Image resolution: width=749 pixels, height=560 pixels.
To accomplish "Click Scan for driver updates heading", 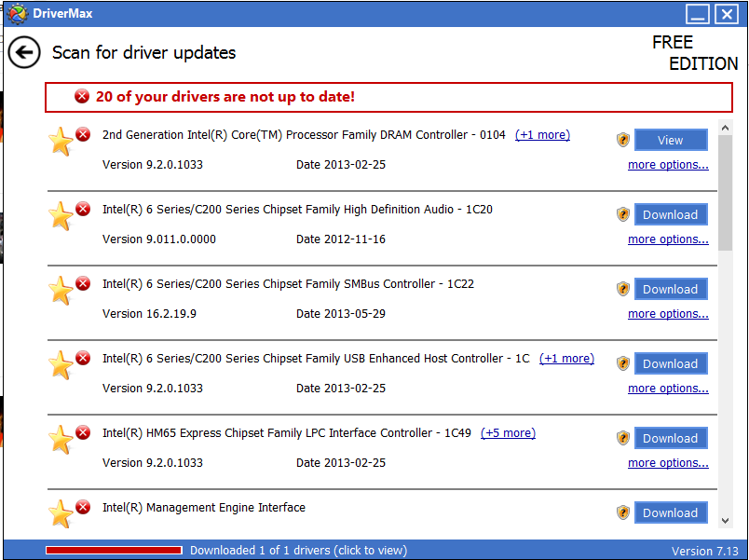I will (x=143, y=52).
